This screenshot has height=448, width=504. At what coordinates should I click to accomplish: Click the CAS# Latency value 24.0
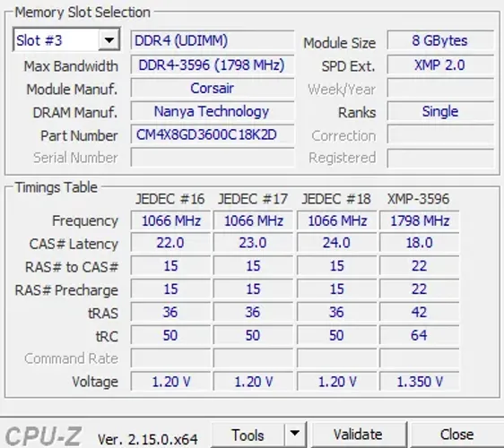pyautogui.click(x=337, y=243)
